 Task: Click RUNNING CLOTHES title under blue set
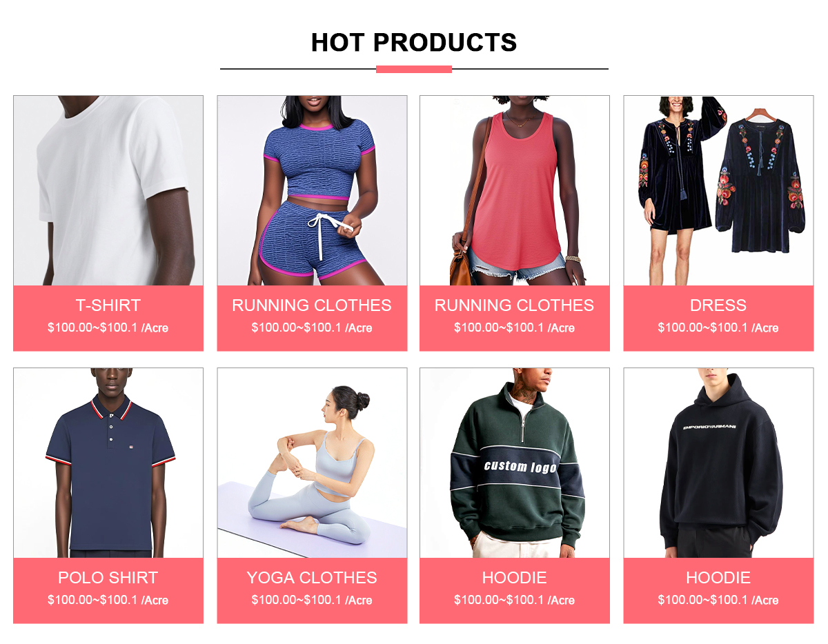coord(312,305)
